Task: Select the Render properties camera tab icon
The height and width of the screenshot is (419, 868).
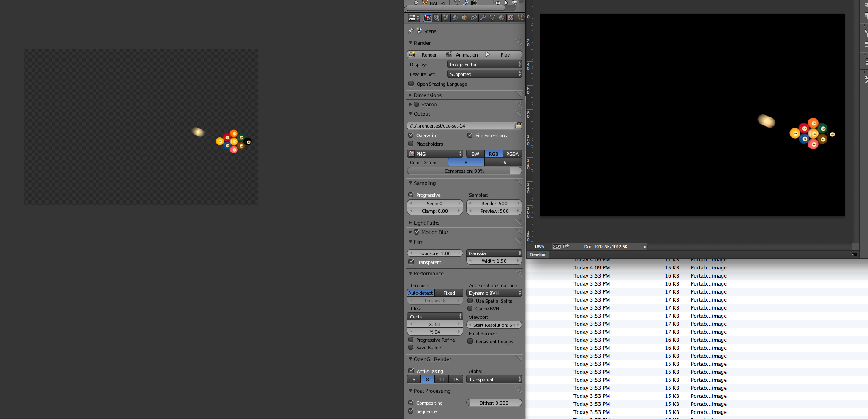Action: [428, 18]
